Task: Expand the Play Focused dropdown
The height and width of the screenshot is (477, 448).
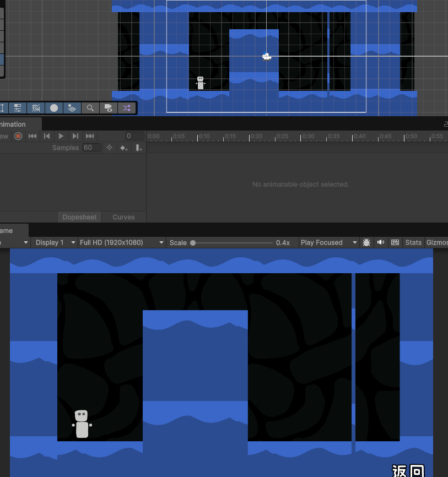Action: coord(328,242)
